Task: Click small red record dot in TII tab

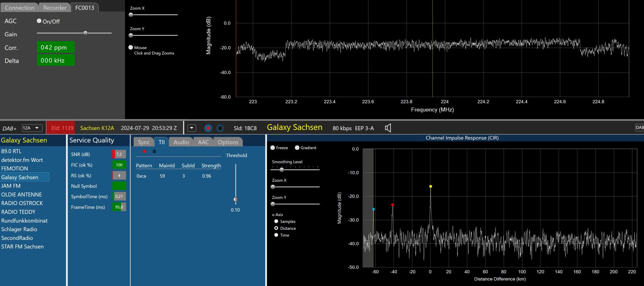Action: [144, 151]
